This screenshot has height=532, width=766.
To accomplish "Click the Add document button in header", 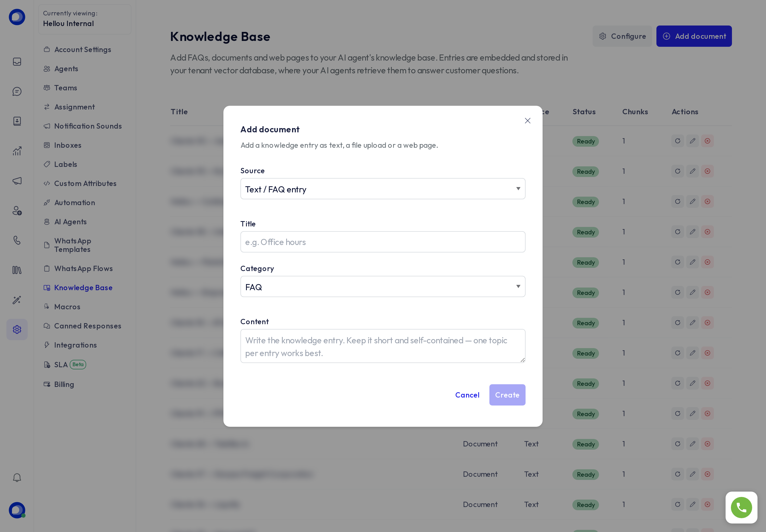I will pyautogui.click(x=694, y=36).
